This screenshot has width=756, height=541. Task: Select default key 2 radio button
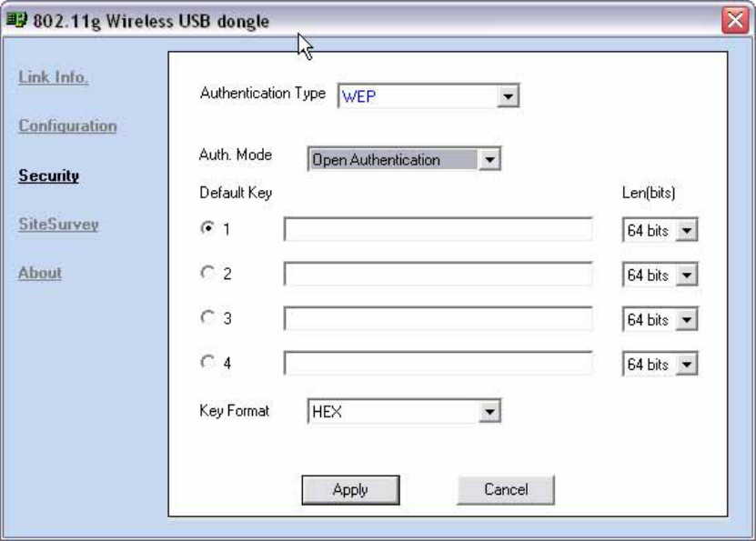[207, 273]
